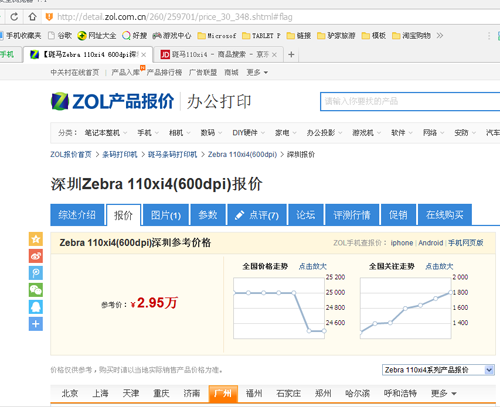Share to QQ via sidebar icon
Image resolution: width=500 pixels, height=407 pixels.
[36, 307]
